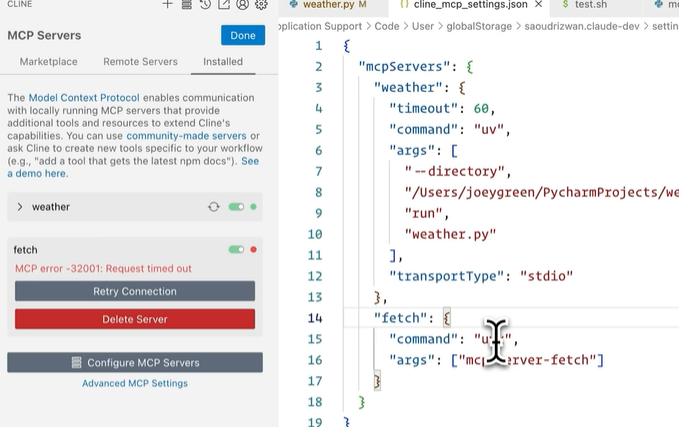The width and height of the screenshot is (679, 427).
Task: Select the Installed tab
Action: (x=223, y=61)
